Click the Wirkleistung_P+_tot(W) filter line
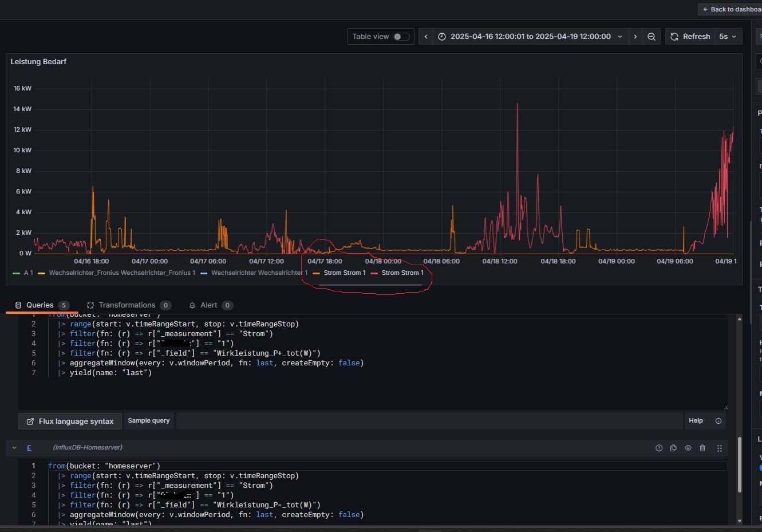The width and height of the screenshot is (762, 532). (189, 353)
